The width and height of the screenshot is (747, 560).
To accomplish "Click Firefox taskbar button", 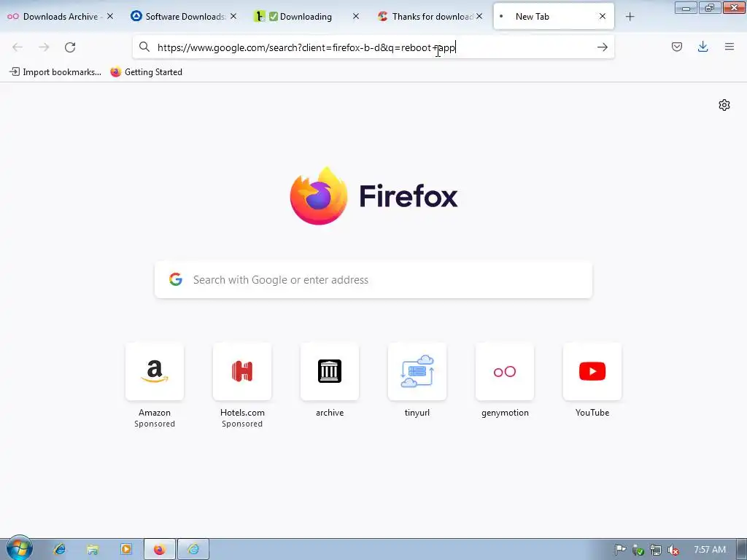I will pos(160,550).
